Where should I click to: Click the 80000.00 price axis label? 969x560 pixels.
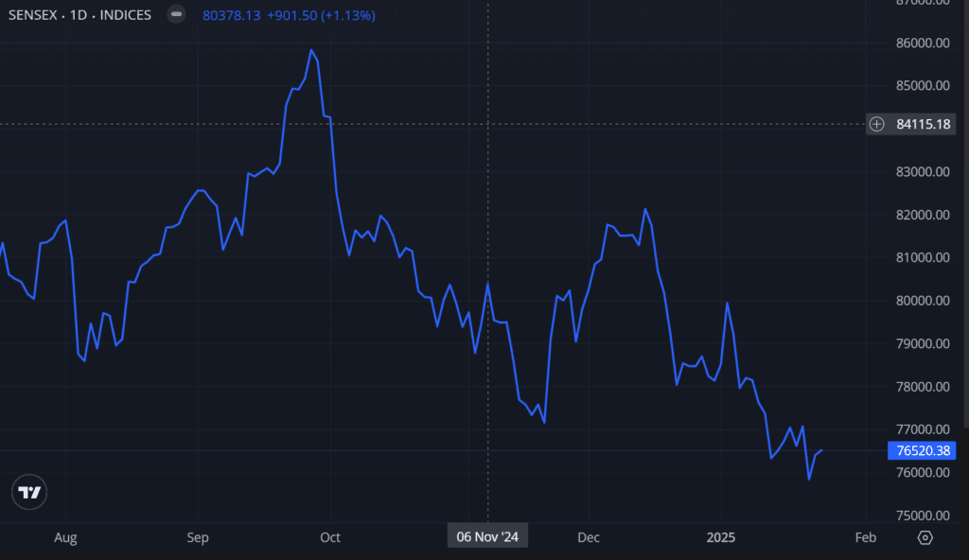pos(923,301)
